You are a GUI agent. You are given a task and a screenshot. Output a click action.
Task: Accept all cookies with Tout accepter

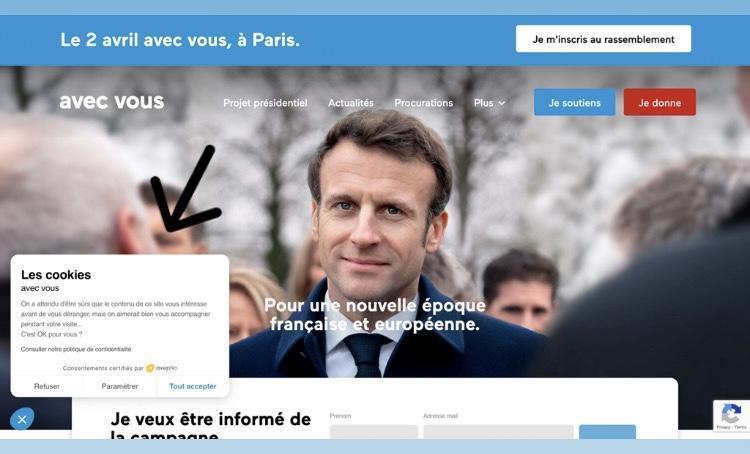pos(192,386)
